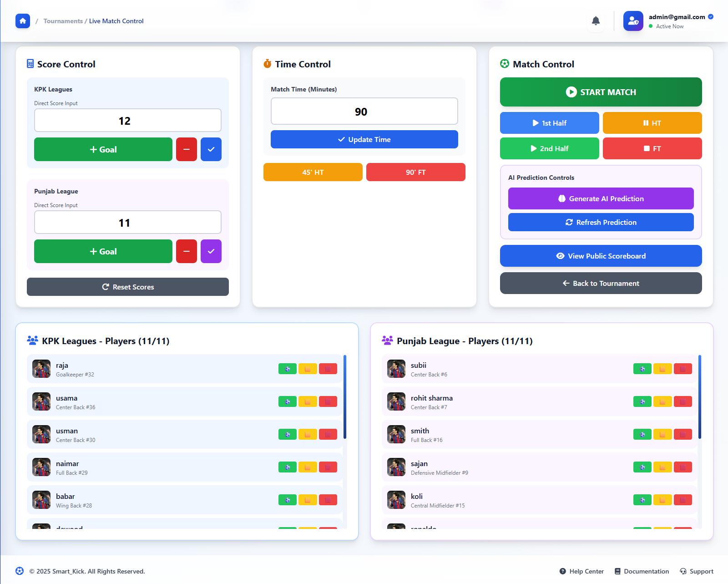Pause match with HT button
Viewport: 728px width, 584px height.
click(652, 123)
